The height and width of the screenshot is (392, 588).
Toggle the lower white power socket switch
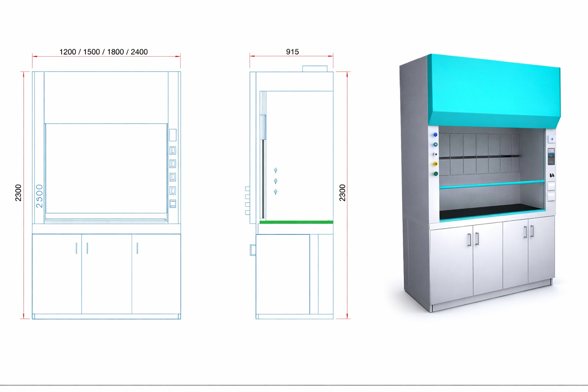[552, 196]
